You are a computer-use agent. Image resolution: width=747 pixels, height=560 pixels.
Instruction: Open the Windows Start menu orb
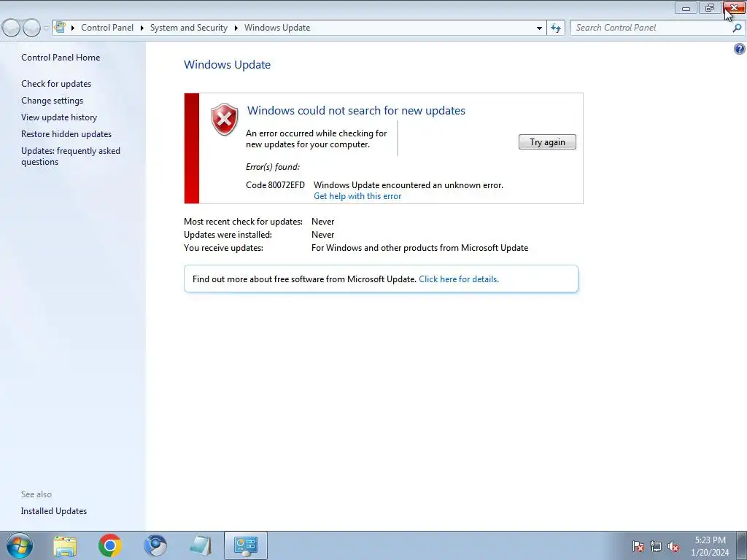pyautogui.click(x=20, y=545)
